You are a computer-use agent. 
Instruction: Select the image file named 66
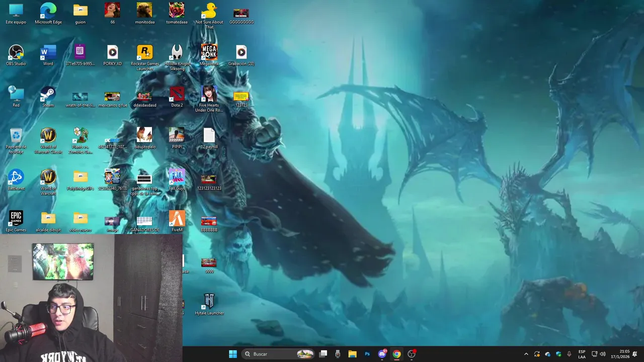pyautogui.click(x=112, y=14)
